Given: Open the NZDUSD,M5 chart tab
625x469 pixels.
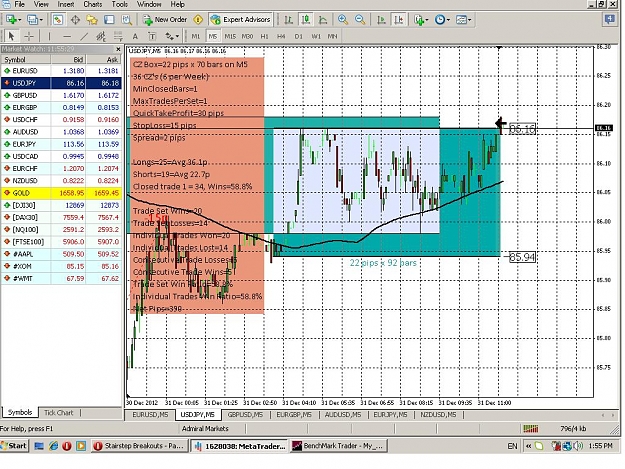Looking at the screenshot, I should tap(438, 415).
